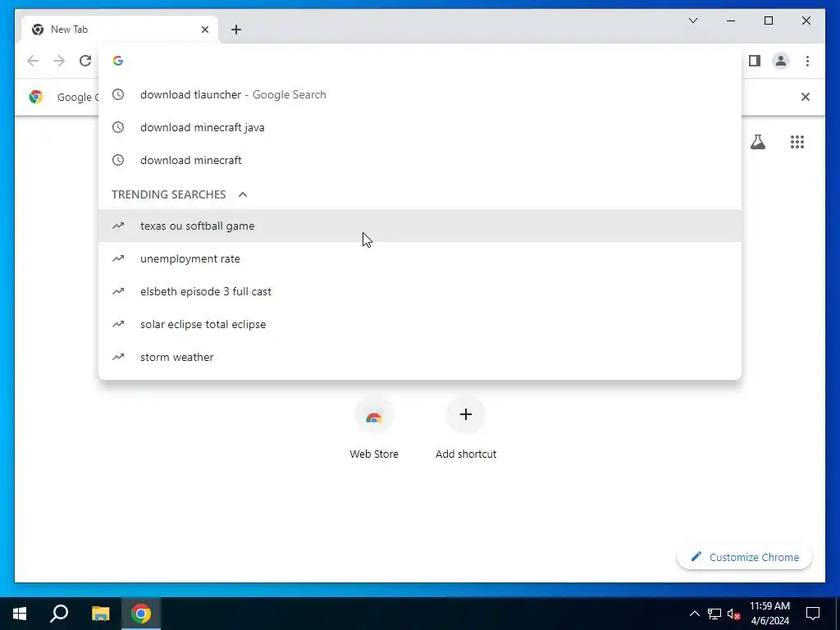Open the profile avatar icon
840x630 pixels.
click(781, 61)
